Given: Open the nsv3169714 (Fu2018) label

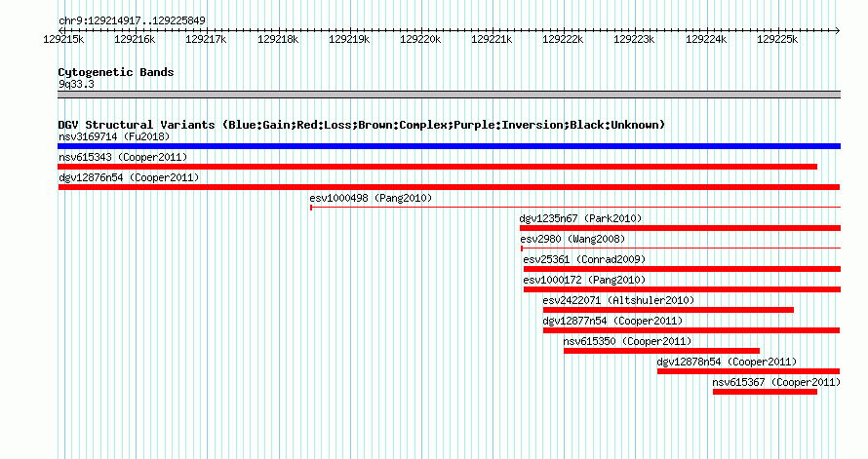Looking at the screenshot, I should tap(114, 136).
